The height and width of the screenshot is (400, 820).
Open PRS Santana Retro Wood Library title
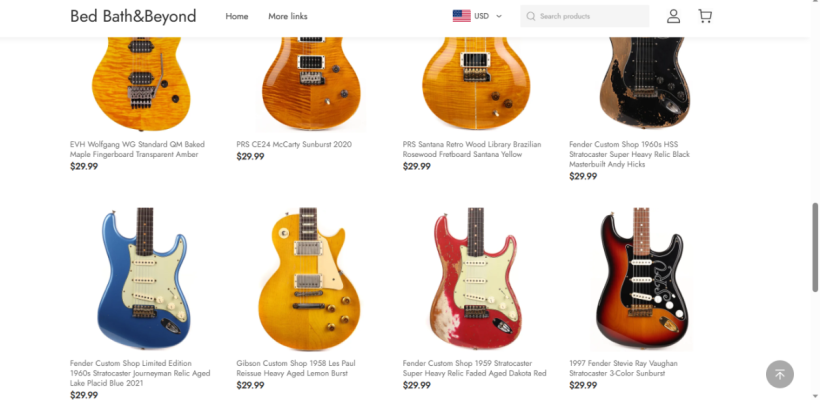tap(472, 150)
